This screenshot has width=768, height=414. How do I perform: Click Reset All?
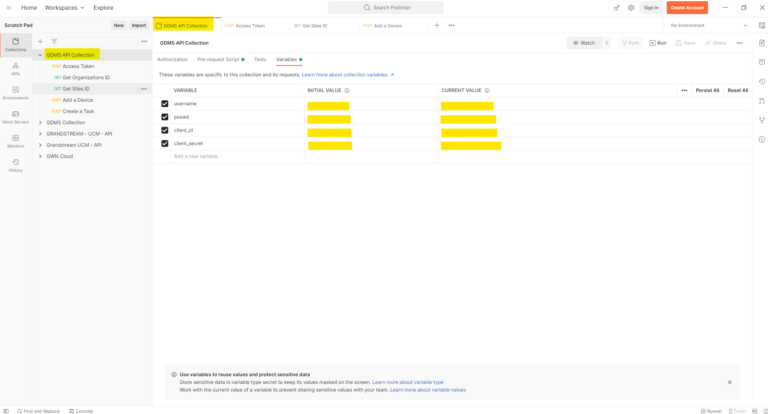[738, 90]
